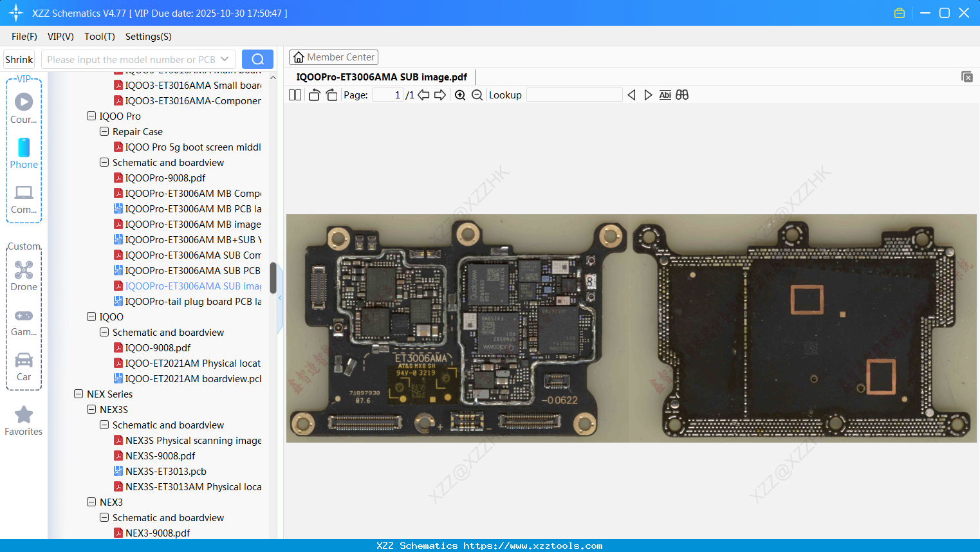Toggle dual-page view in the PDF toolbar
Viewport: 980px width, 552px height.
(x=295, y=95)
